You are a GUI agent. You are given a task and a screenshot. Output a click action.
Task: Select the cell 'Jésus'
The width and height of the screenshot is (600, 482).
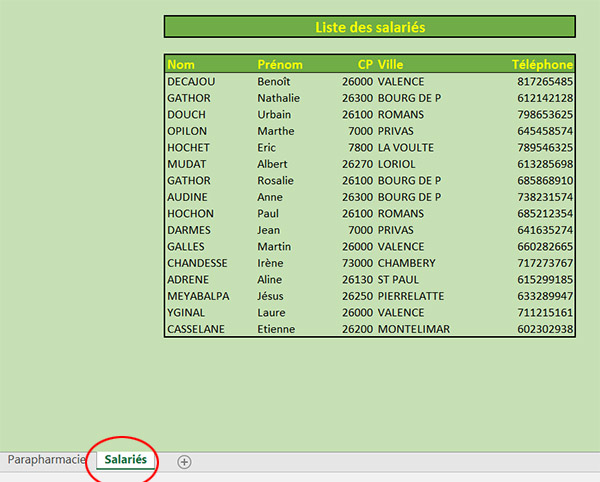coord(270,296)
